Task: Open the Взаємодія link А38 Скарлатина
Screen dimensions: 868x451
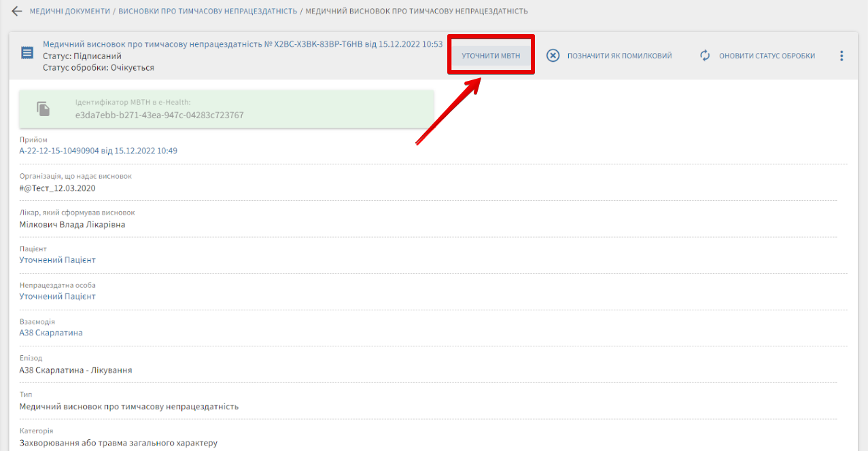Action: pyautogui.click(x=51, y=333)
